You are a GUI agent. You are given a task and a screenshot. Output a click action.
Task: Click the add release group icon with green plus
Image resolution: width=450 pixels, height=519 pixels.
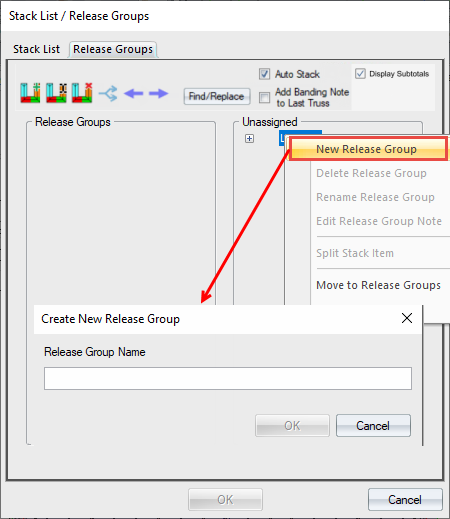30,93
